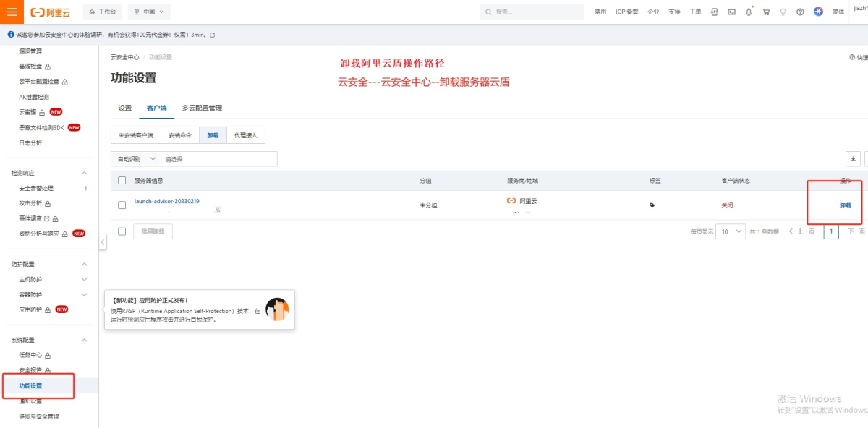Open the 多云配置管理 tab
Screen dimensions: 868x428
[x=202, y=108]
